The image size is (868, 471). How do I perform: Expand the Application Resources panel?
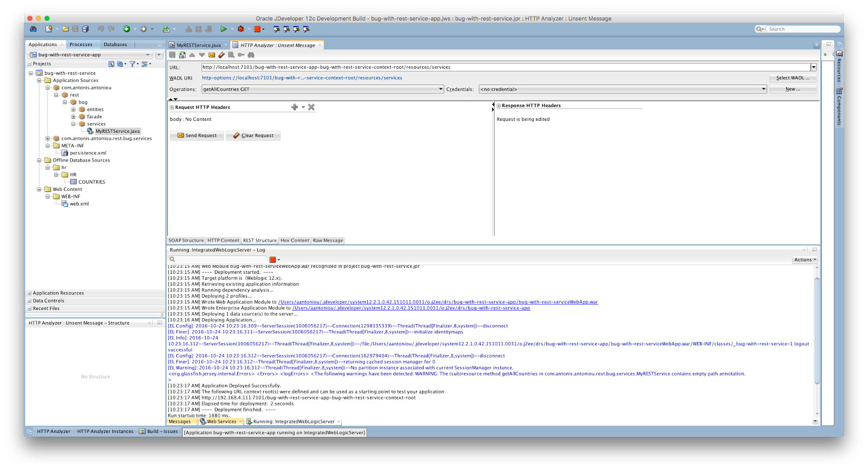tap(29, 293)
